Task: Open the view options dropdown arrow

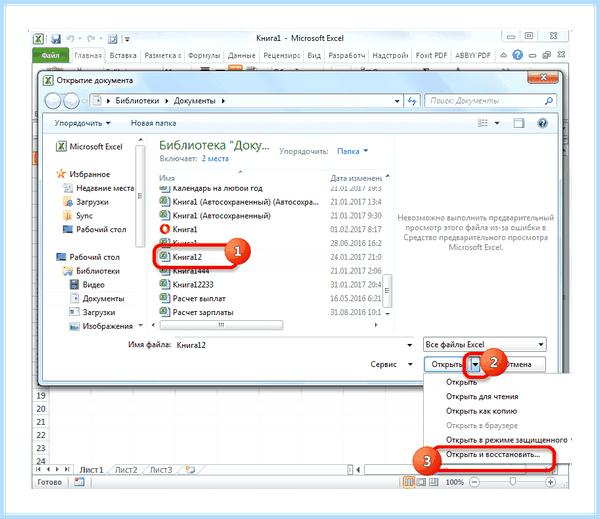Action: [x=497, y=123]
